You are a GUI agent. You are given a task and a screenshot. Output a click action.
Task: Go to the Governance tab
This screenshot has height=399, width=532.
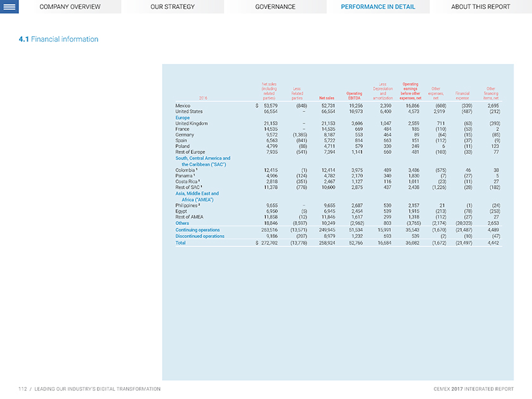click(x=275, y=7)
